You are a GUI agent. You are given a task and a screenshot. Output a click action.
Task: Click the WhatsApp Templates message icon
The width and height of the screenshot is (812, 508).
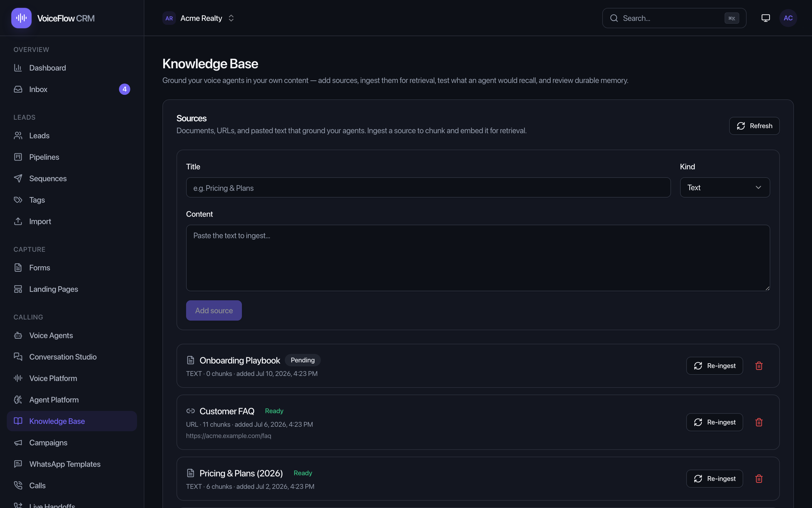pos(18,464)
